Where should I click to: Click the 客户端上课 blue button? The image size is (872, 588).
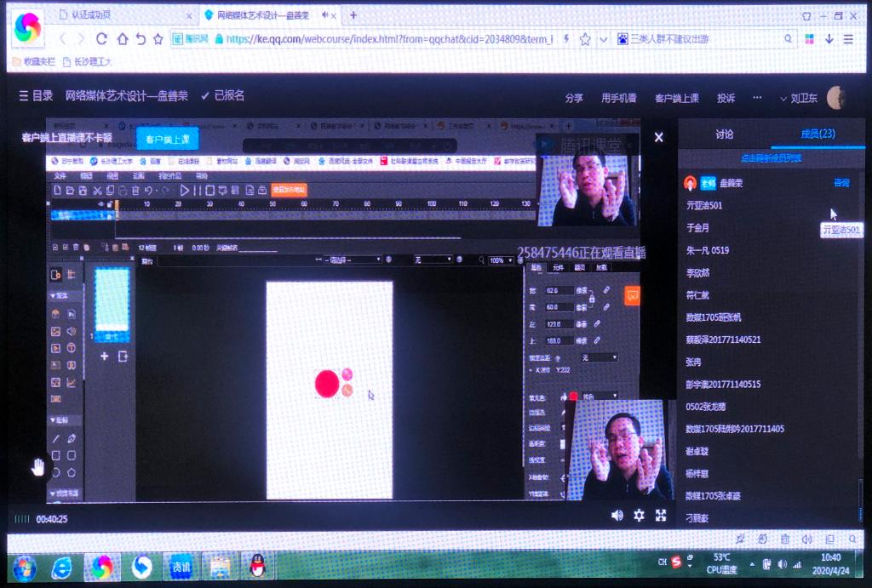click(168, 139)
